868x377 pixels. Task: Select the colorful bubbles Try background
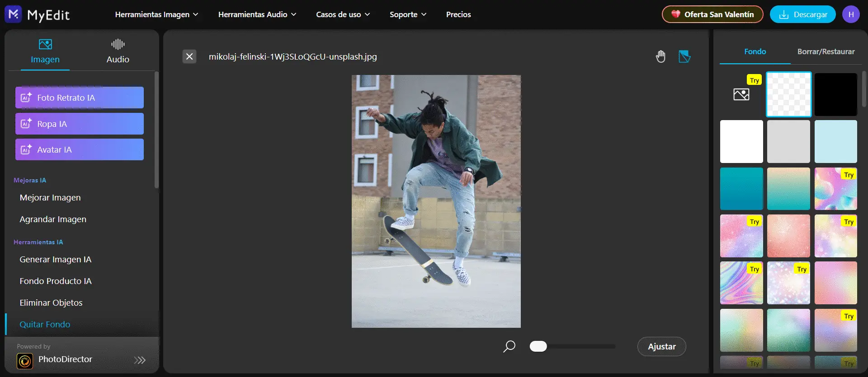[x=836, y=189]
